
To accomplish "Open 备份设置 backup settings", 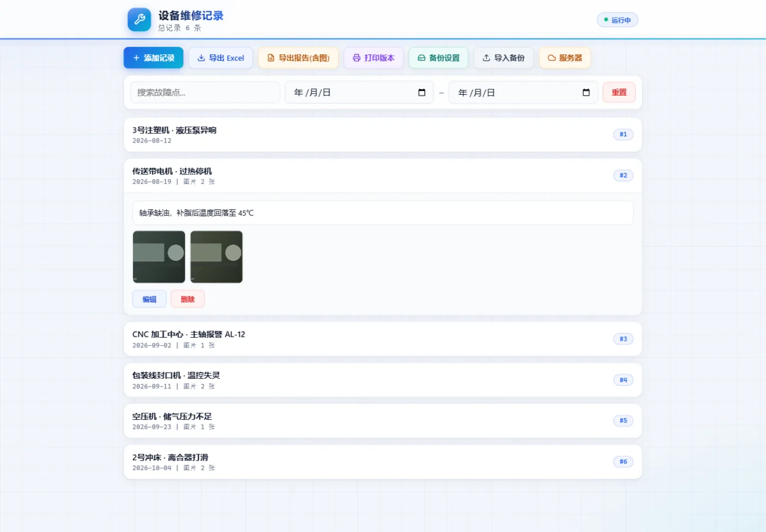I will pos(438,58).
